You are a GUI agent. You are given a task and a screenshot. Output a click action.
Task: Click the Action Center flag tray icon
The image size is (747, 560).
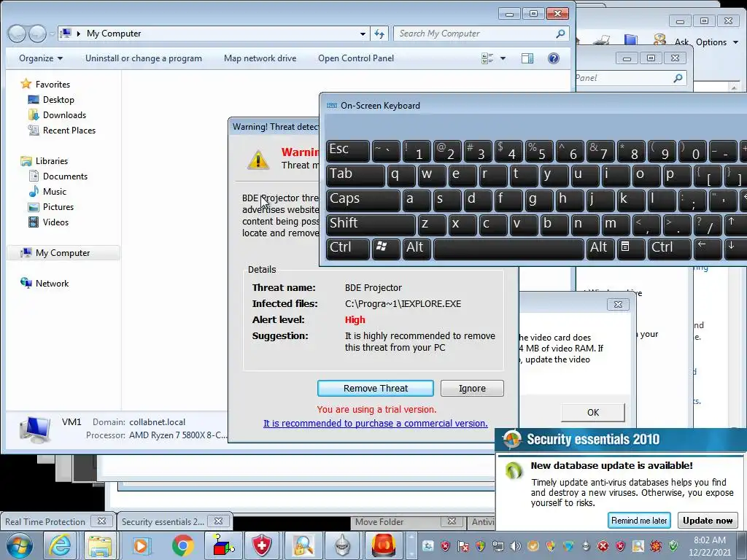[463, 545]
